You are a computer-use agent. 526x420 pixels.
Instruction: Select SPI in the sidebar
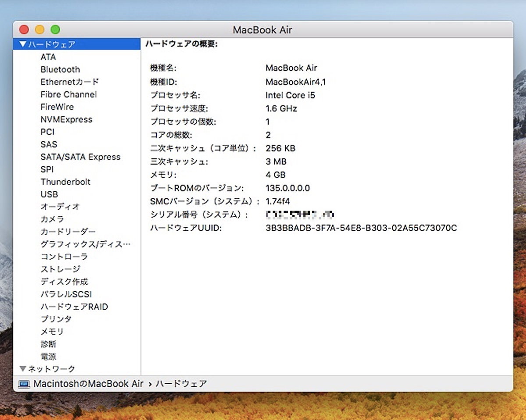pos(47,169)
